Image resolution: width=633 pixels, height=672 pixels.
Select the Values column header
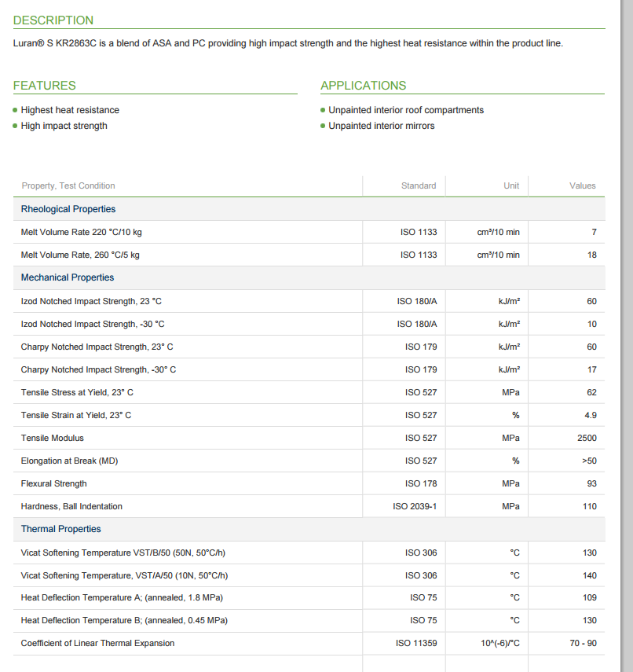pyautogui.click(x=583, y=185)
